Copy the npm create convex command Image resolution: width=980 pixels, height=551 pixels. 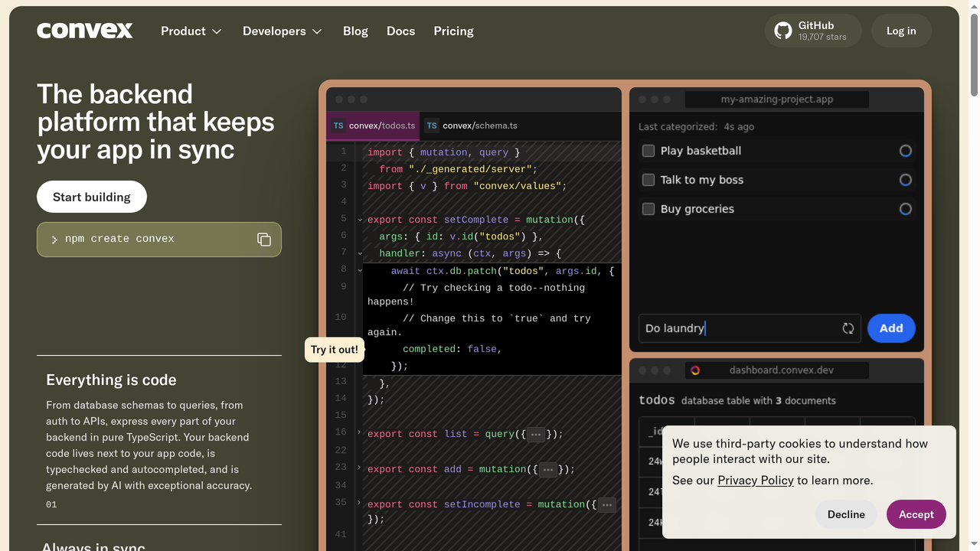point(264,240)
